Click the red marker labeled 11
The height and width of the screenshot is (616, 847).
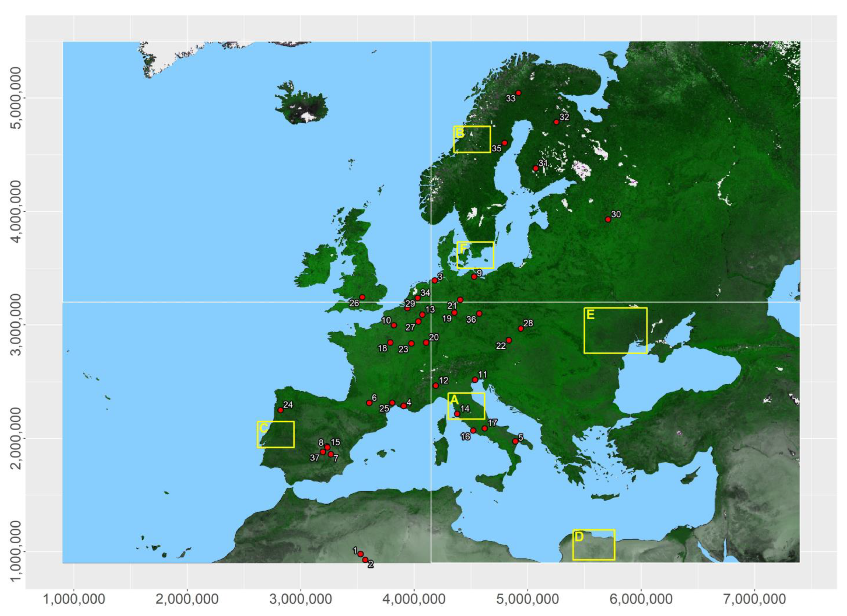(x=475, y=380)
